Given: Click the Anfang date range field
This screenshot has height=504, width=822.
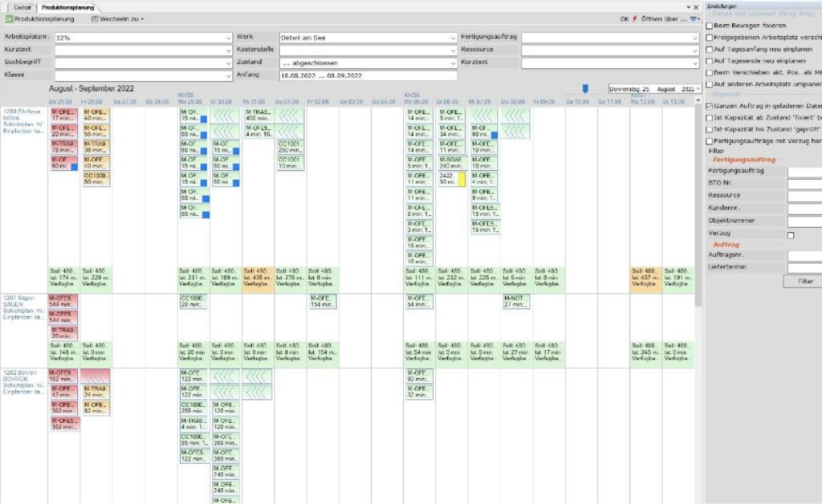Looking at the screenshot, I should (368, 76).
